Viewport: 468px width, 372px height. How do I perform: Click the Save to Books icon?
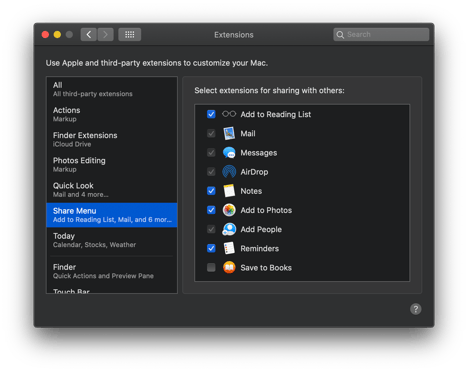229,267
